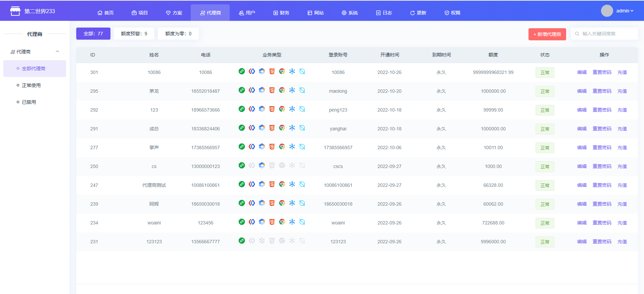Screen dimensions: 644x294
Task: Click the greyed HTML5 icon in row cscs
Action: tap(272, 165)
